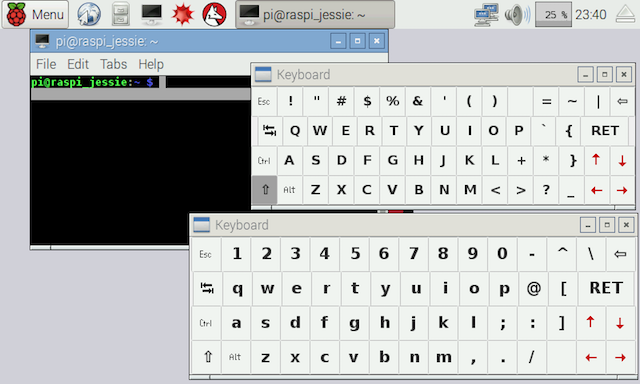Click the number 5 key

coord(355,254)
